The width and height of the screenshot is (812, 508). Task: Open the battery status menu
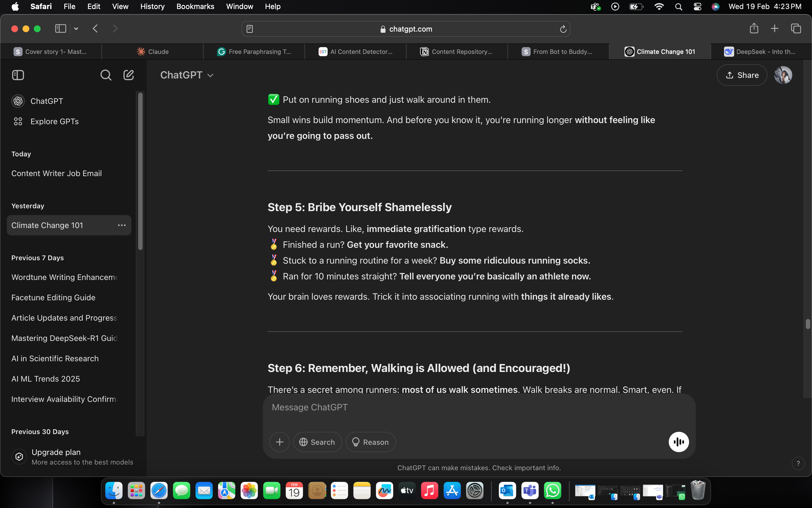[x=636, y=6]
